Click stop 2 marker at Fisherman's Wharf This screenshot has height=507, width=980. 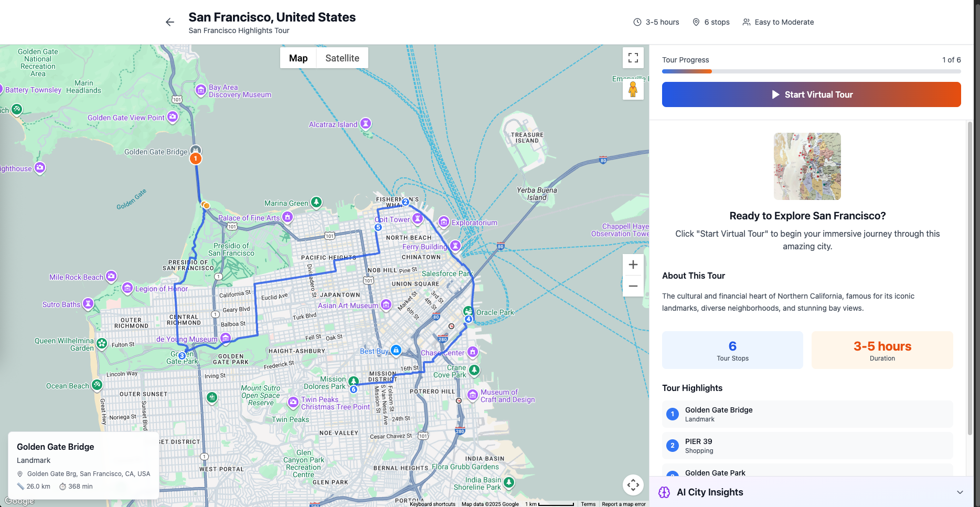405,202
